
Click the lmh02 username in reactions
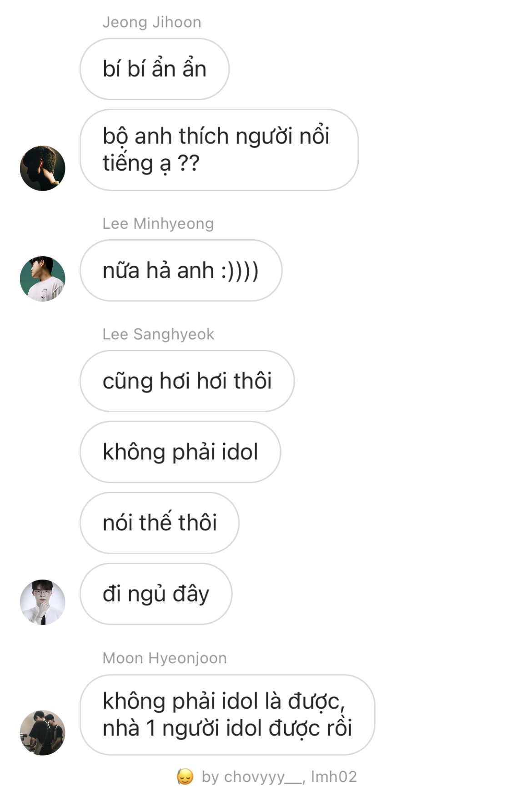(334, 777)
